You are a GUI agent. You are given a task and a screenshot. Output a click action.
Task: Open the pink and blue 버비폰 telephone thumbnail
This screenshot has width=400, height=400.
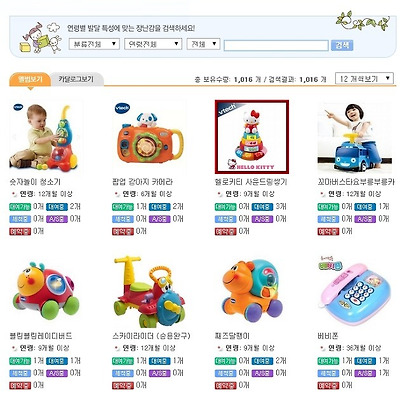(355, 291)
